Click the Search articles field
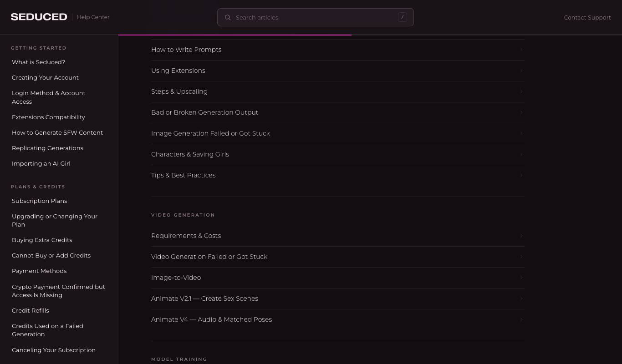 click(x=315, y=17)
